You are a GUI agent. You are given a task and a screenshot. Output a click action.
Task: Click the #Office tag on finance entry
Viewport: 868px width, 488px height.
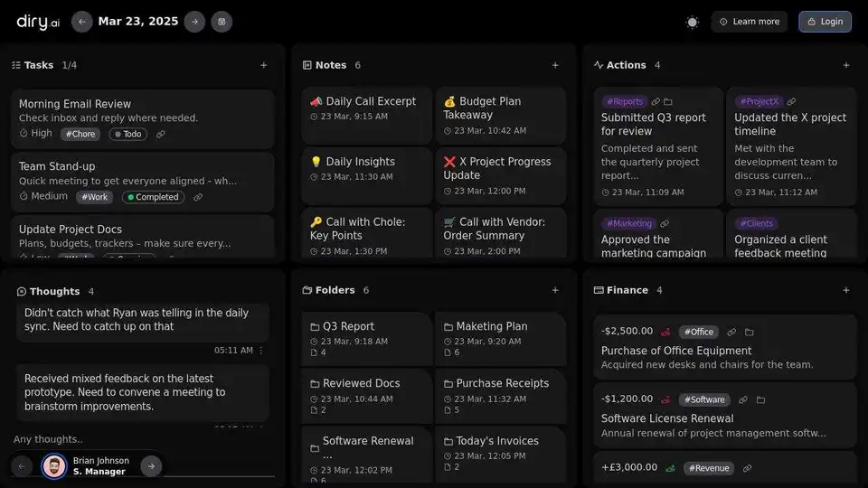[698, 332]
